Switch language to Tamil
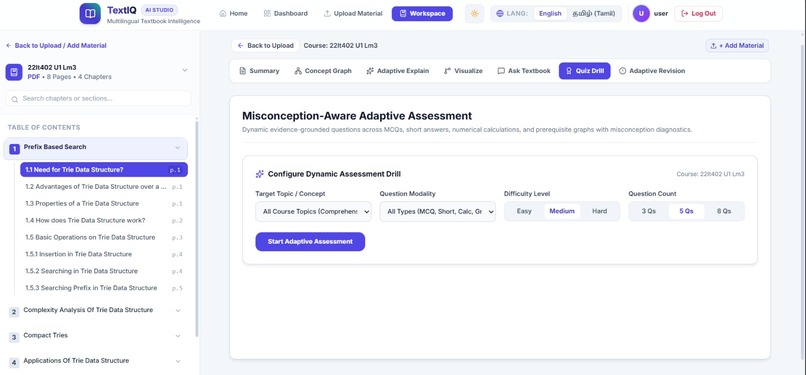 (593, 13)
